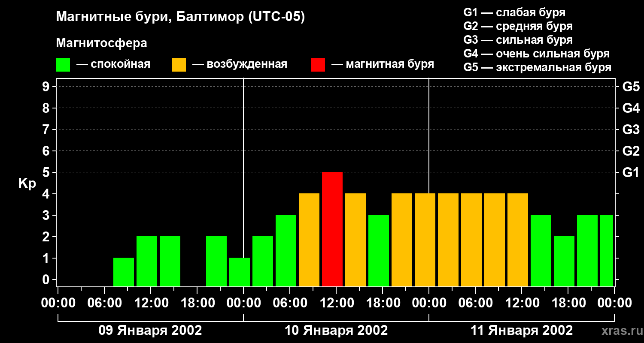Click the «G3» label on the right axis
The height and width of the screenshot is (343, 644).
point(631,129)
